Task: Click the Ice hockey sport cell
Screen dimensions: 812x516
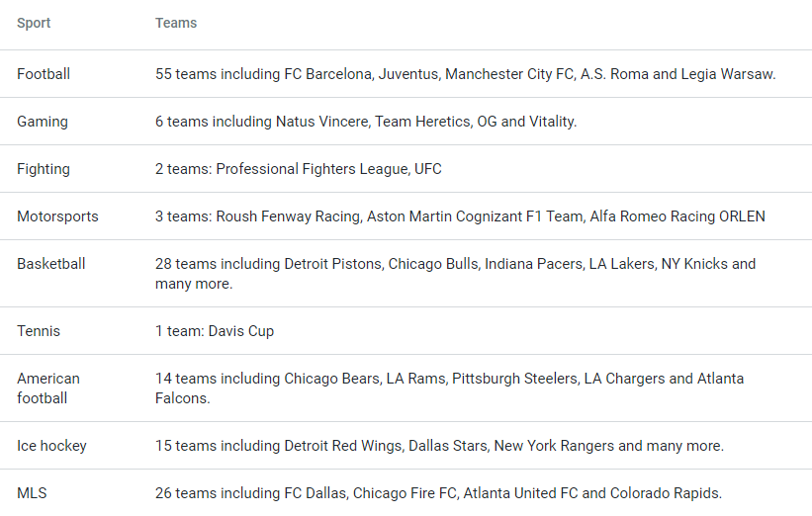Action: point(51,446)
